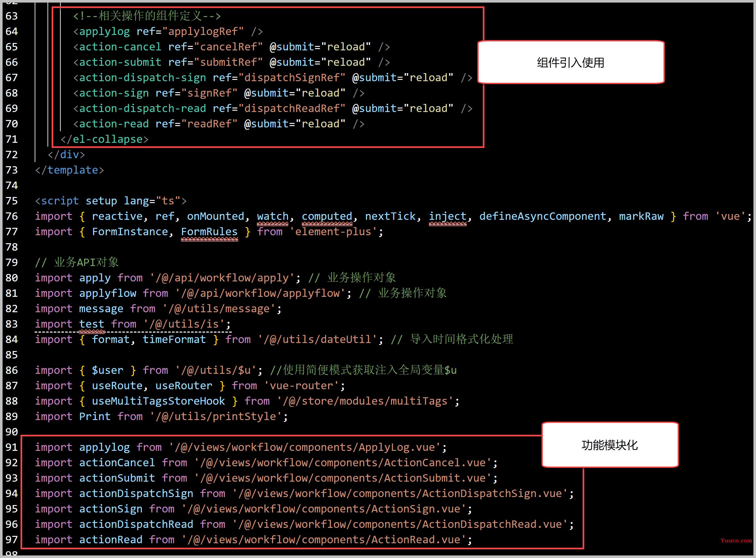Click "dispatchReadRef" attribute value

[x=292, y=108]
